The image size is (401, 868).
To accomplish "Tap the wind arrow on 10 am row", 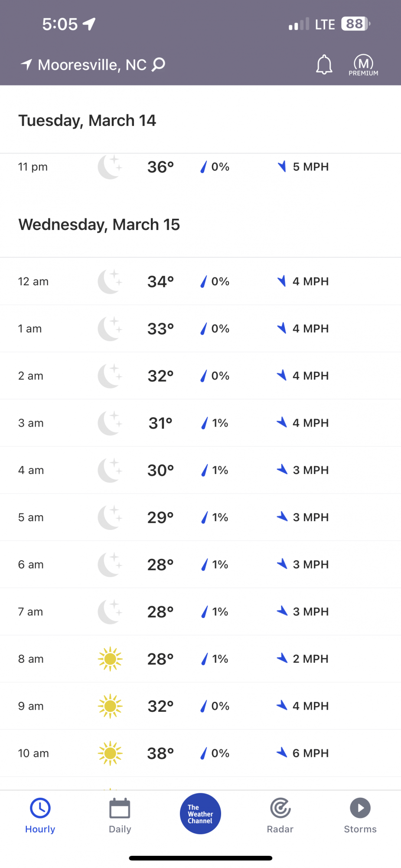I will point(282,753).
